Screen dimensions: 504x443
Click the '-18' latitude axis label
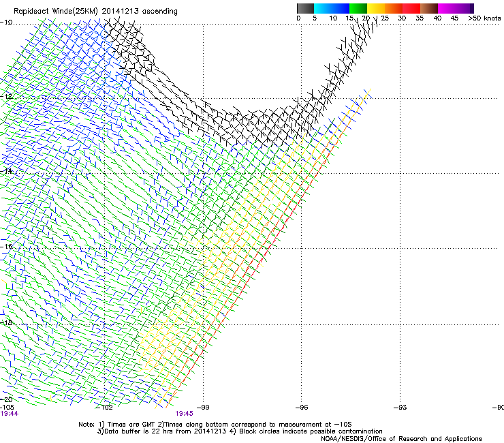(6, 322)
